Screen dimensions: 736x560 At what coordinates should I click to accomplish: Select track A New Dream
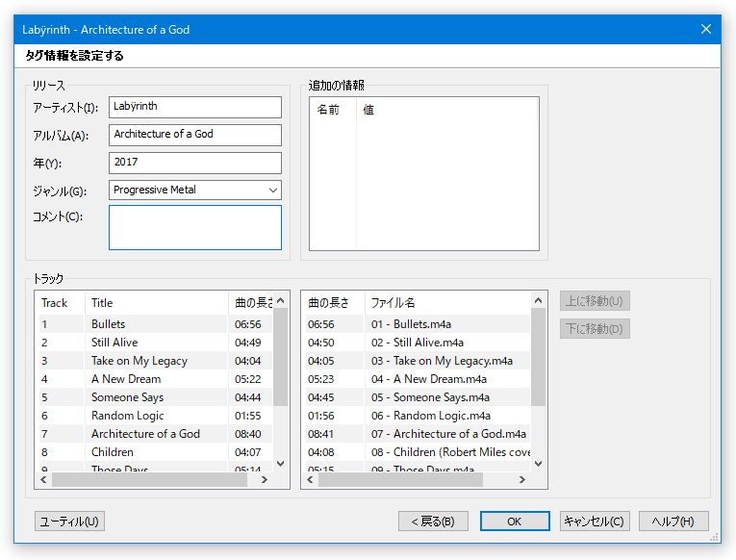155,379
